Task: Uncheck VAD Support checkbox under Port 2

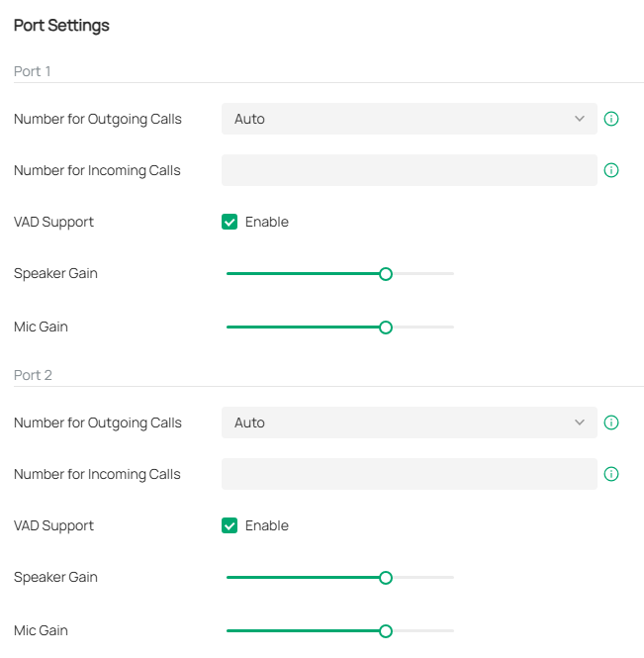Action: point(230,525)
